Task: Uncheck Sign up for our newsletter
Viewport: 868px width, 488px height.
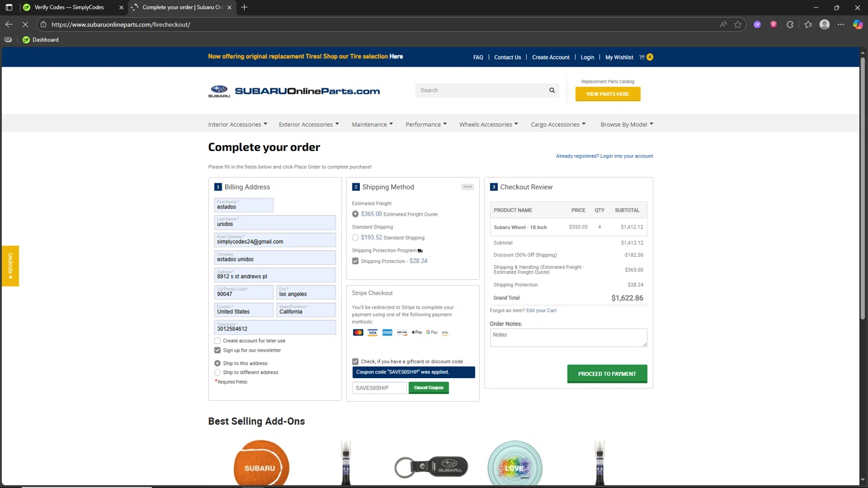Action: click(x=218, y=350)
